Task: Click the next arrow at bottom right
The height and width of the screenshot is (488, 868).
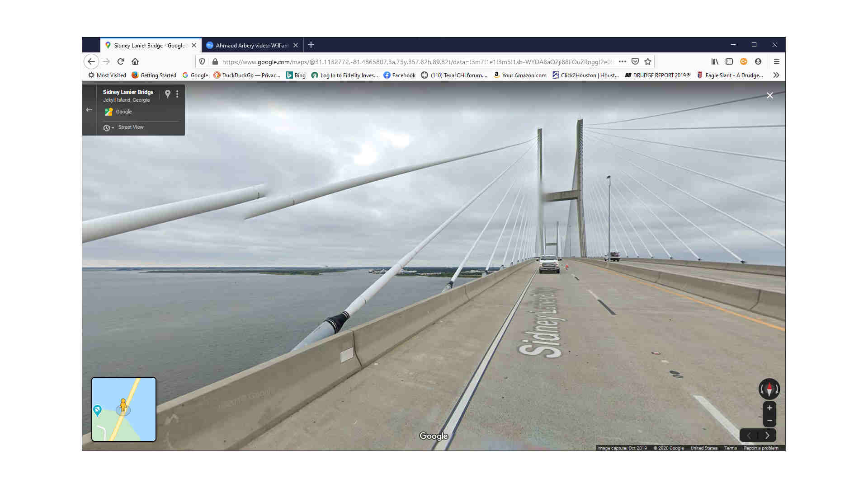Action: pyautogui.click(x=767, y=436)
